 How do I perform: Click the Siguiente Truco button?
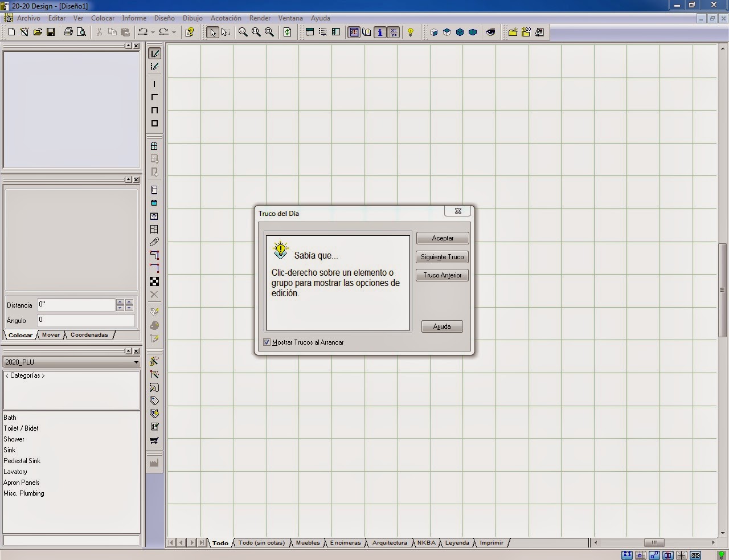click(x=442, y=257)
